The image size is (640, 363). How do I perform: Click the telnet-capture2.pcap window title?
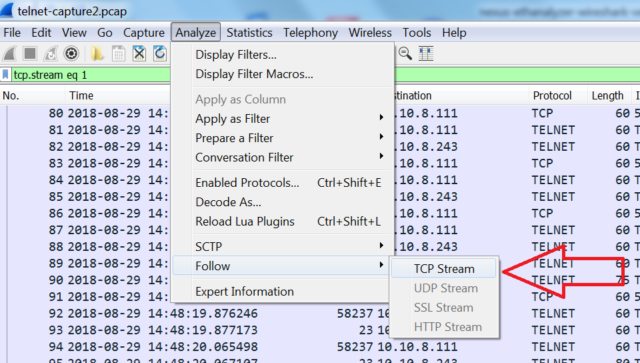click(72, 11)
